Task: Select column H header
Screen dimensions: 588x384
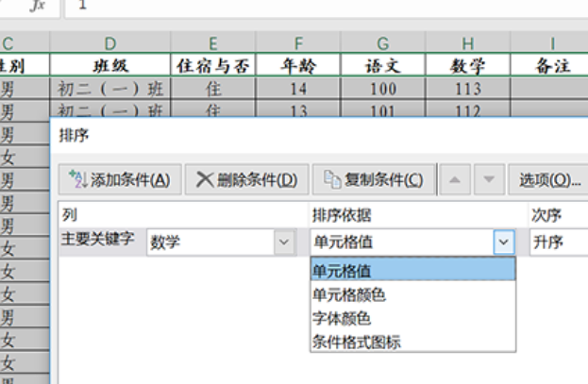Action: click(x=467, y=42)
